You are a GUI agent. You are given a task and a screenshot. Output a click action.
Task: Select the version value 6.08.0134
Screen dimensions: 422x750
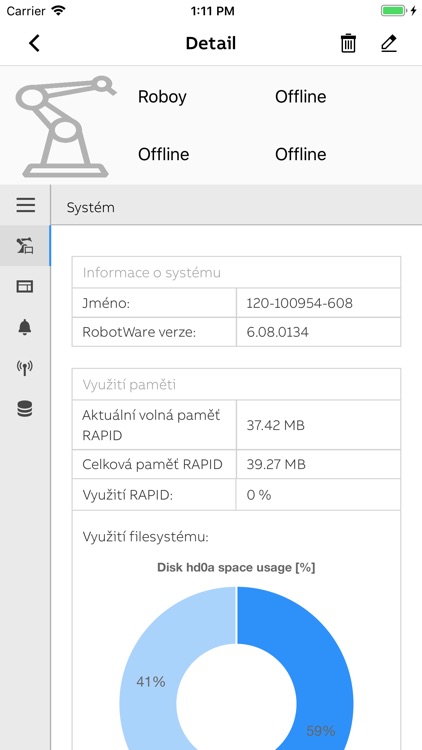[278, 332]
